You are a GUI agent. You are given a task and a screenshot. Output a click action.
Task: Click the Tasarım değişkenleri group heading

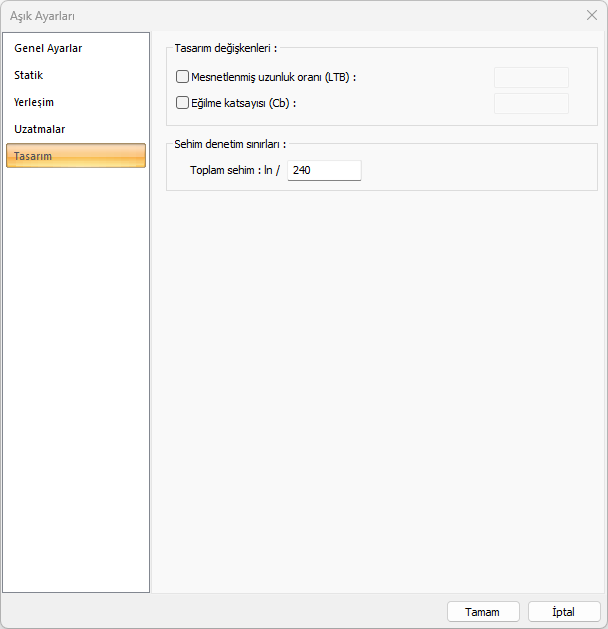[x=226, y=48]
